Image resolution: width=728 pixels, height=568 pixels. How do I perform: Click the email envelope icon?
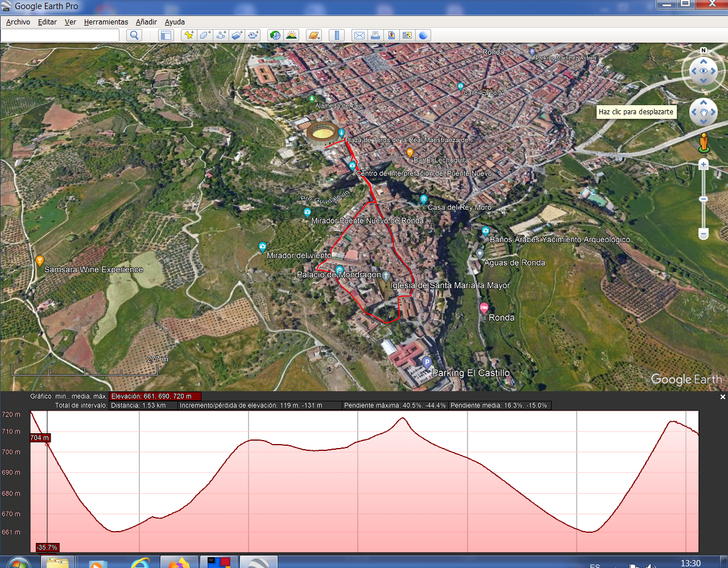point(359,35)
